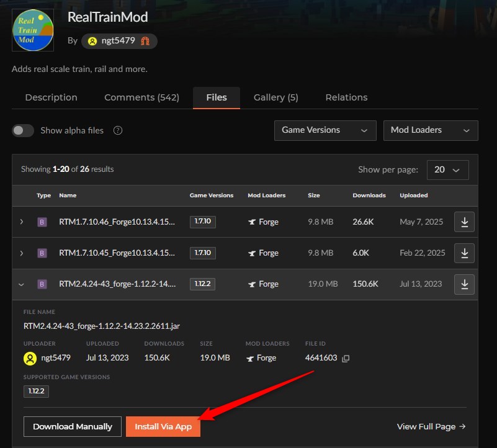
Task: Open file RTM1.7.10.45_Forge10.13.4.15...
Action: tap(117, 253)
